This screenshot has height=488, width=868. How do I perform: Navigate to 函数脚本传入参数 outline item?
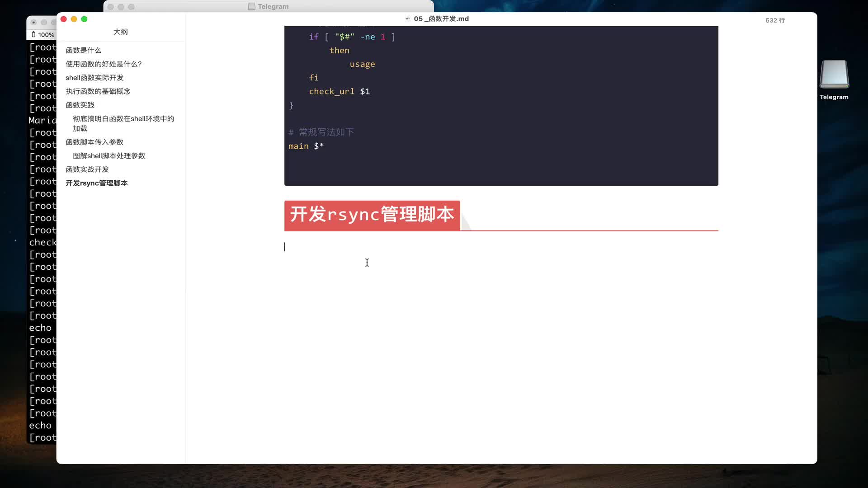click(x=94, y=142)
